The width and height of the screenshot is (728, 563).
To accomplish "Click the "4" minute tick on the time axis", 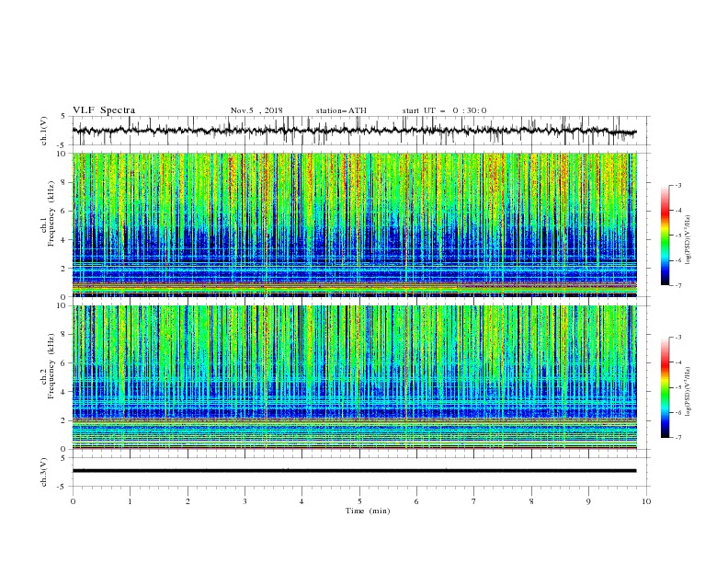I will 302,501.
